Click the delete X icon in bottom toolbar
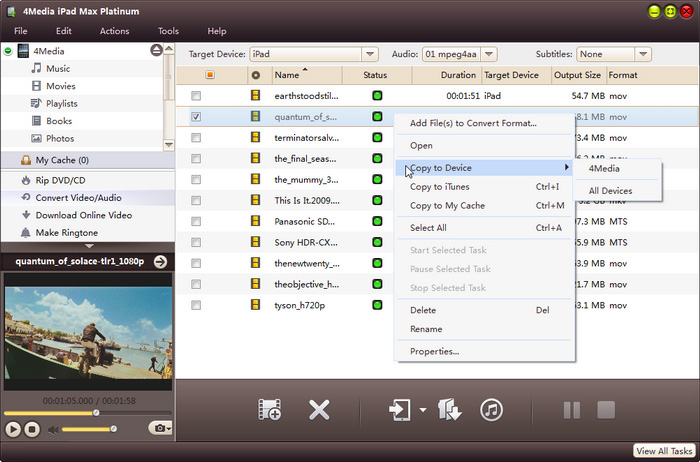The width and height of the screenshot is (700, 462). tap(319, 409)
